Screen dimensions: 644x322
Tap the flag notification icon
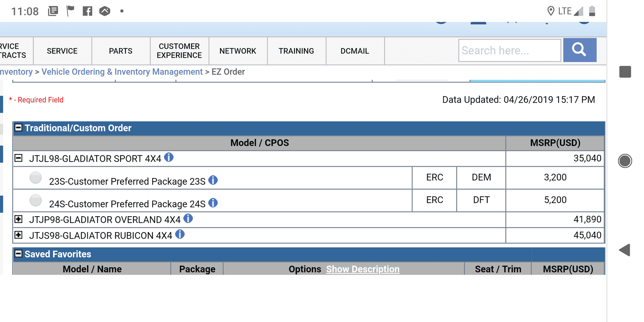click(x=70, y=11)
